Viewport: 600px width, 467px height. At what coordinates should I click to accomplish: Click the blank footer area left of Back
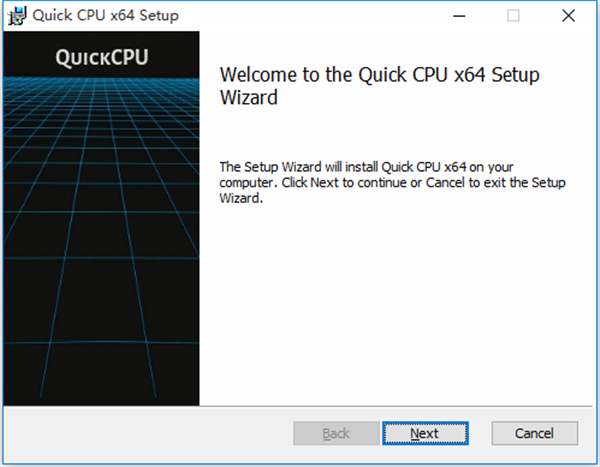click(150, 433)
